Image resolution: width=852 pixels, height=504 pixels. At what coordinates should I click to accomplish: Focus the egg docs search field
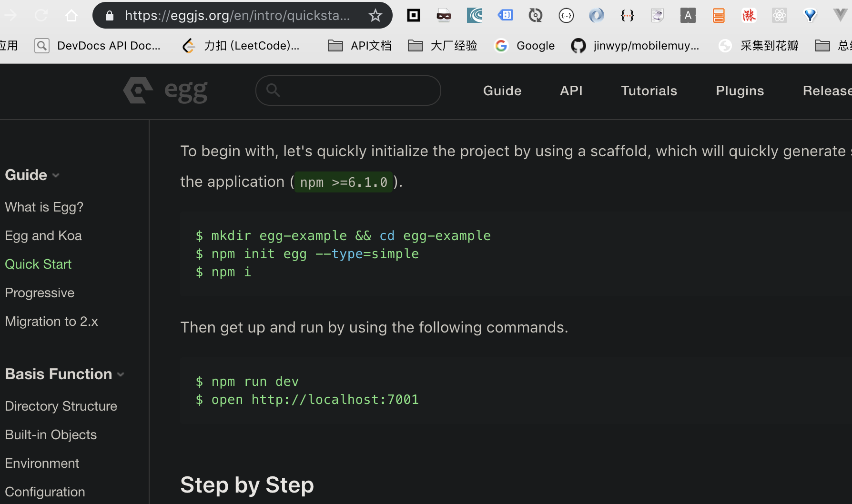(x=353, y=91)
